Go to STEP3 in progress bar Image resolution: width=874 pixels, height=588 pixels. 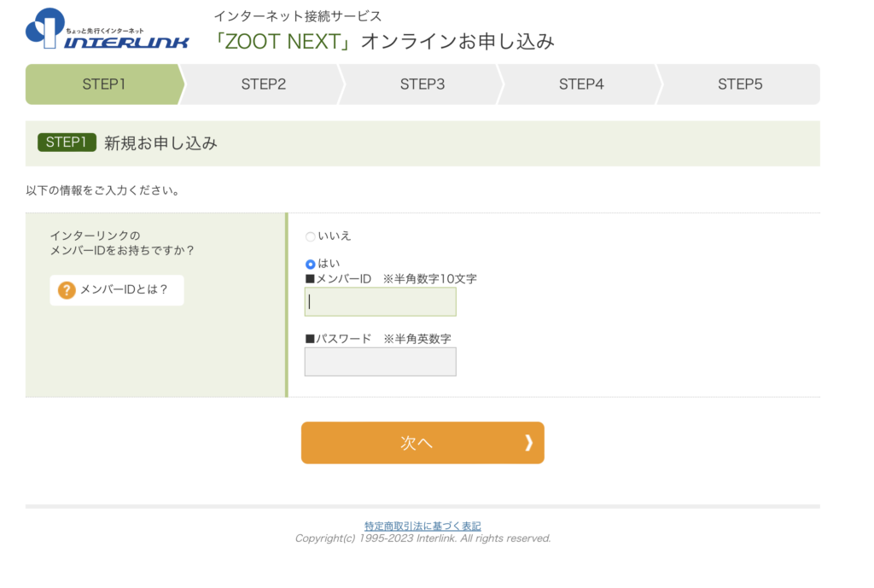[422, 84]
